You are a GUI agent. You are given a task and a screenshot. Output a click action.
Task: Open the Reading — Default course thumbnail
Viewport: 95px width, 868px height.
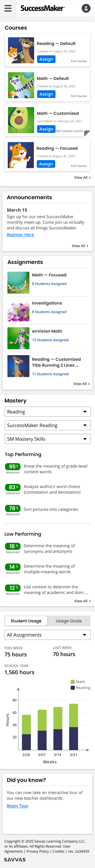point(21,50)
